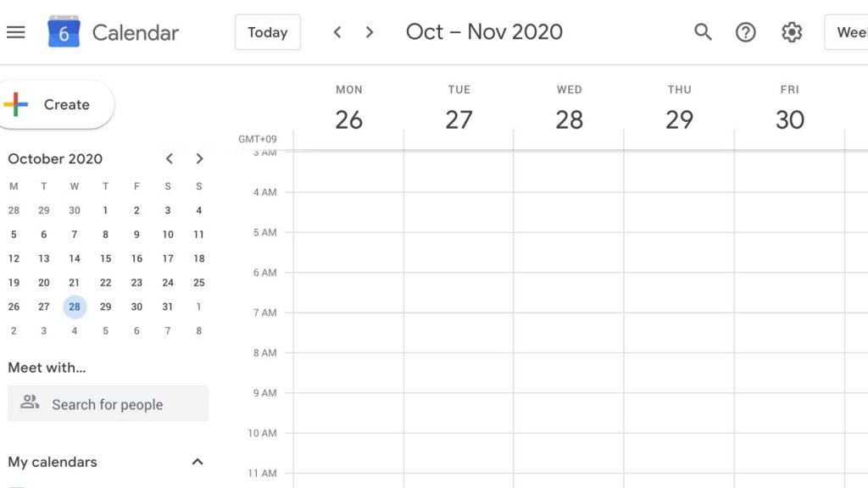Viewport: 868px width, 488px height.
Task: Click in Search for people field
Action: tap(108, 404)
